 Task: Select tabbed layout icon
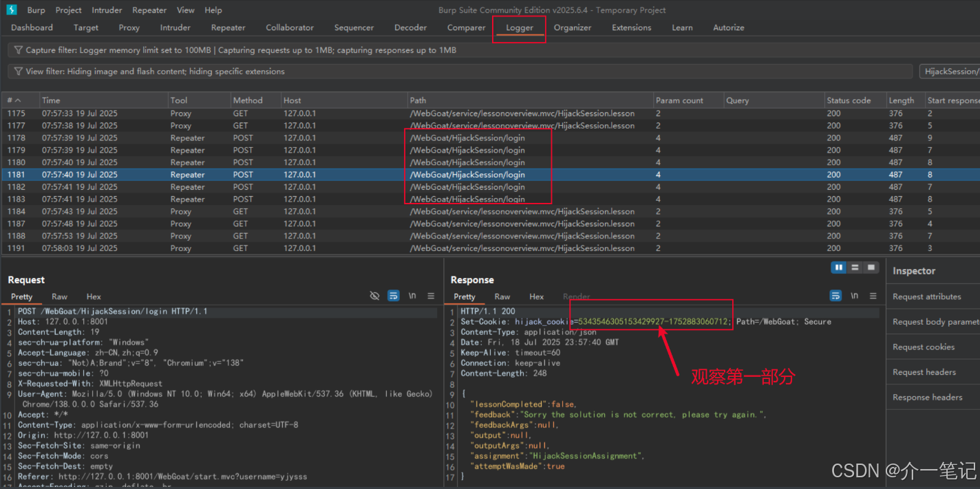tap(871, 268)
